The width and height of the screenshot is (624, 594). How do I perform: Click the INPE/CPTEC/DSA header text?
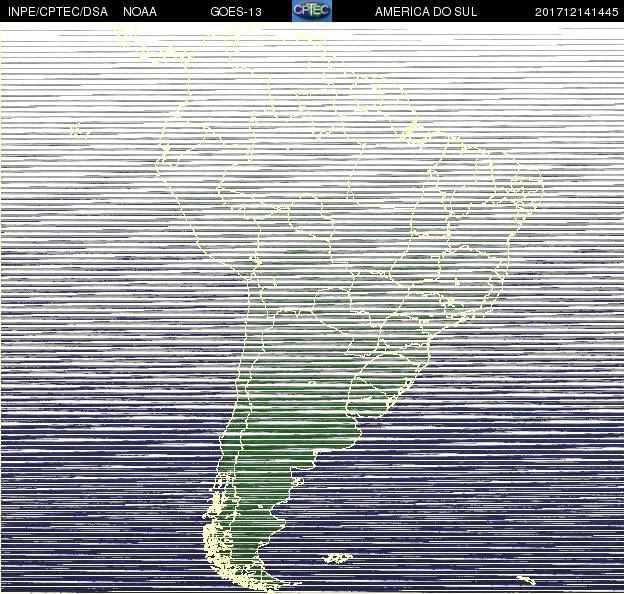tap(58, 12)
